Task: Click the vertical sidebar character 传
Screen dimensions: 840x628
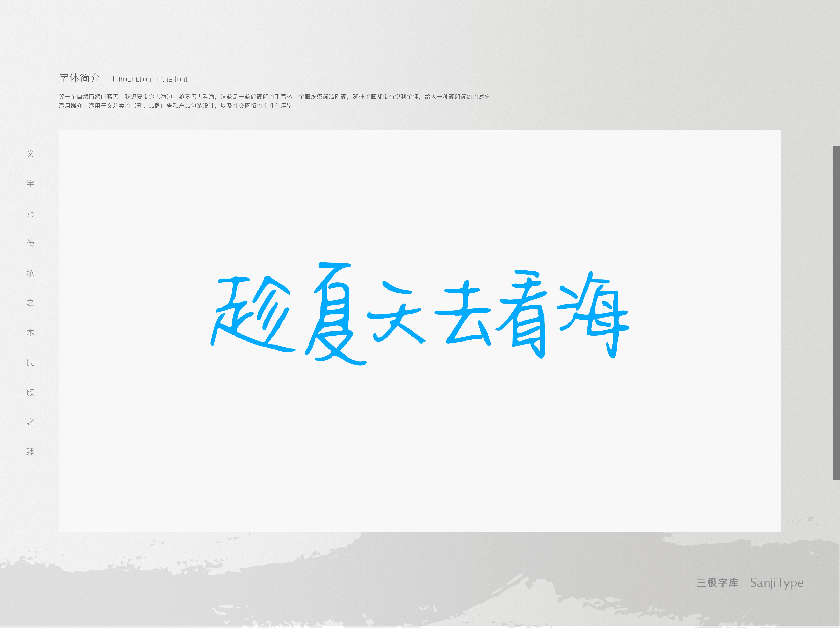Action: [x=30, y=243]
